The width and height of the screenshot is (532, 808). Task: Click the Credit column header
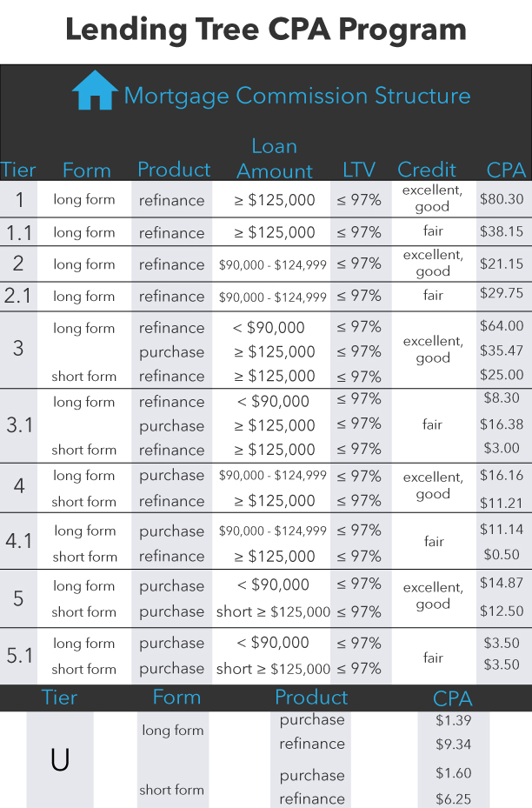427,170
